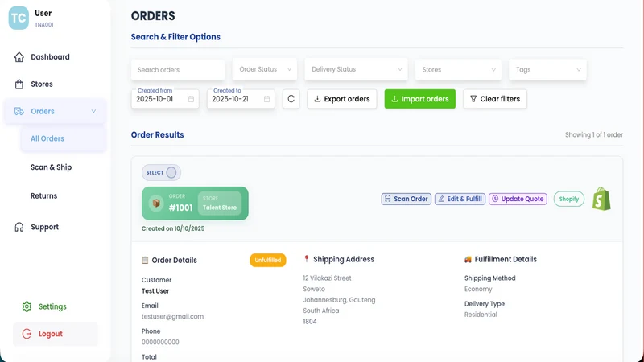Click the Settings gear icon
Image resolution: width=644 pixels, height=362 pixels.
27,306
